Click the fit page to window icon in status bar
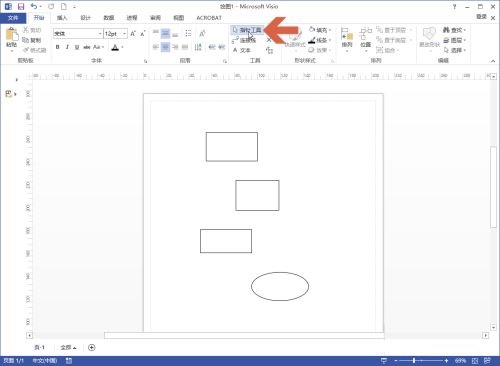This screenshot has width=500, height=366. pyautogui.click(x=475, y=361)
